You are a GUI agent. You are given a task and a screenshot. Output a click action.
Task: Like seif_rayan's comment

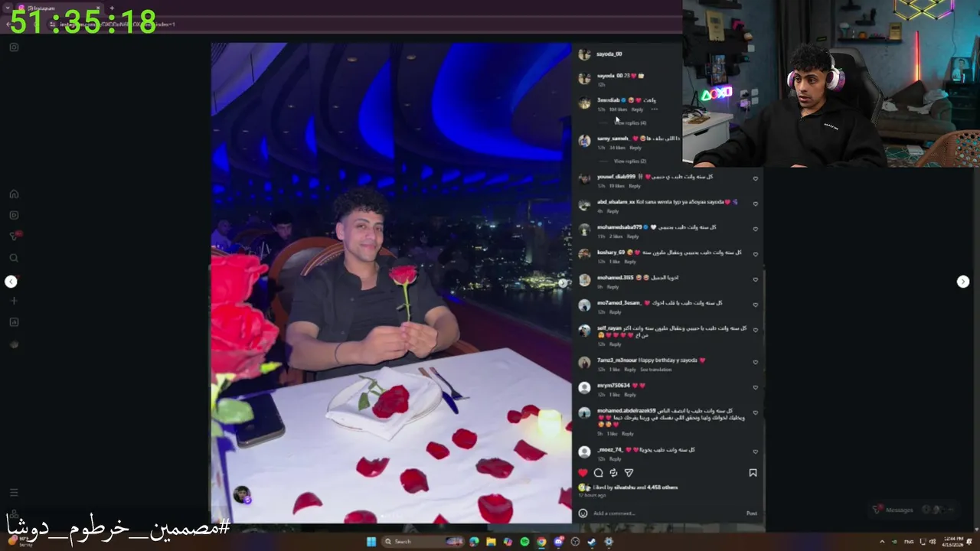(755, 330)
